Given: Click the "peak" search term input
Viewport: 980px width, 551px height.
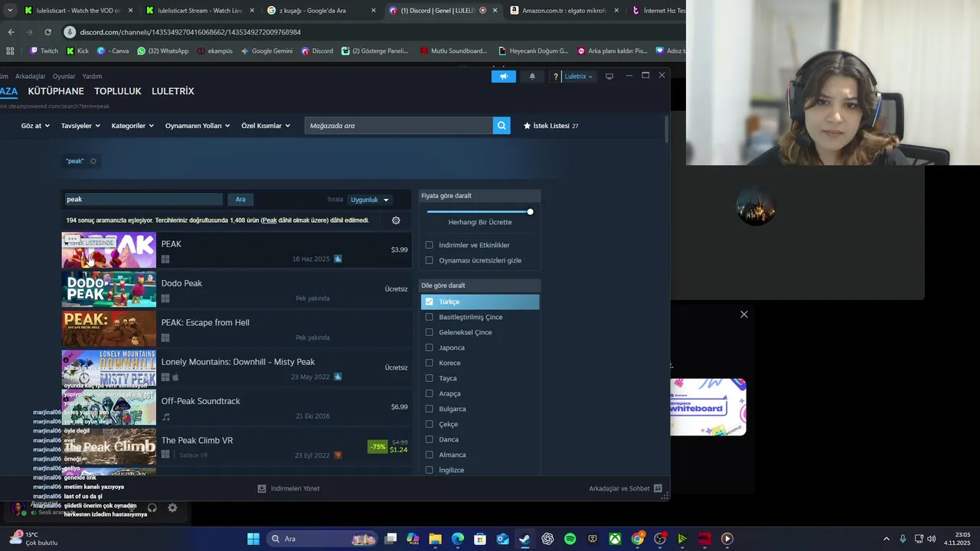Looking at the screenshot, I should [143, 199].
